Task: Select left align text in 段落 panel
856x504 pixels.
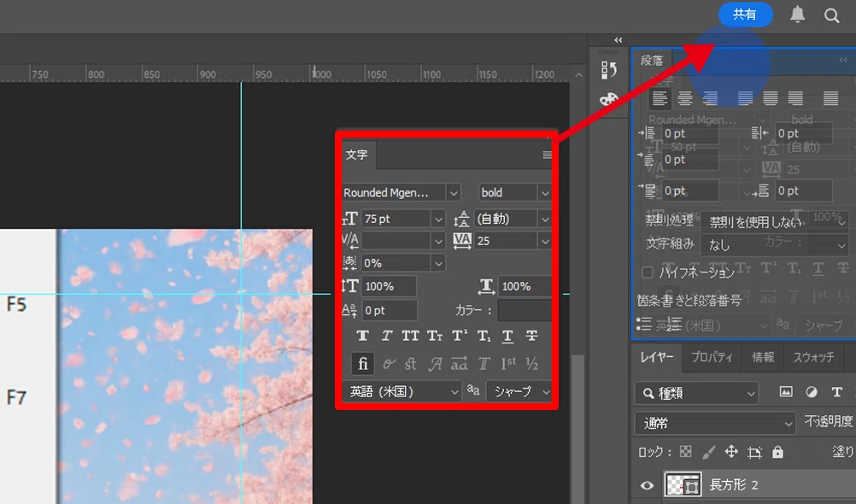Action: click(660, 98)
